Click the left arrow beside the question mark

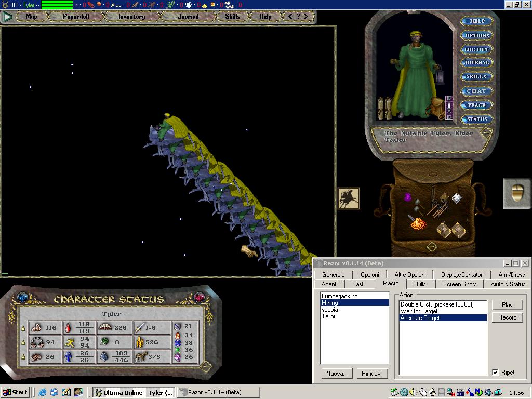tap(290, 16)
